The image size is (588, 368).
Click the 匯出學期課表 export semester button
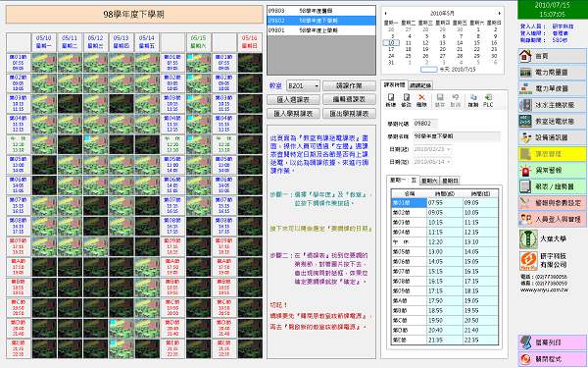(349, 114)
